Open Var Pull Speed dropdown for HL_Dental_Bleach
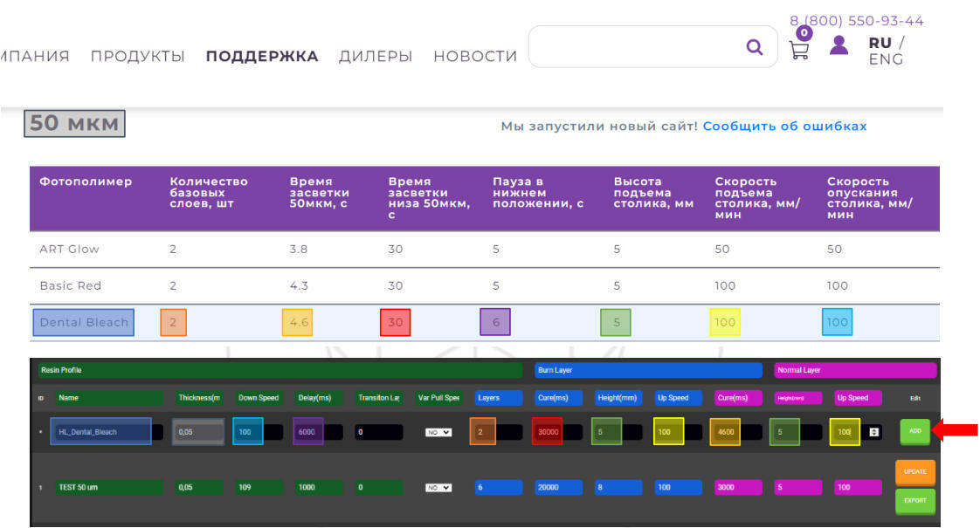 438,432
